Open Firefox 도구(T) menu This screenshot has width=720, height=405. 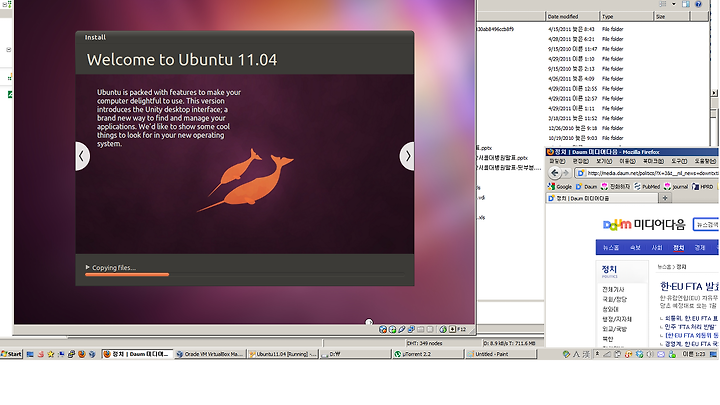[x=678, y=161]
